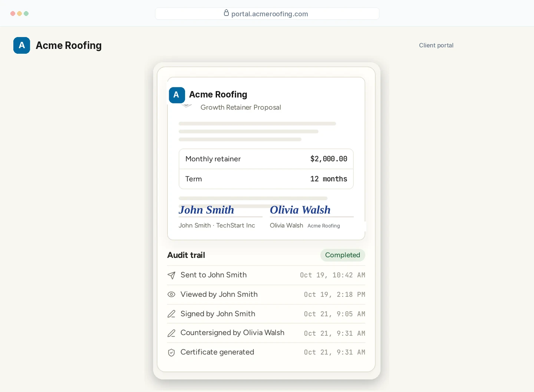
Task: Click the lock icon in the address bar
Action: [x=226, y=13]
